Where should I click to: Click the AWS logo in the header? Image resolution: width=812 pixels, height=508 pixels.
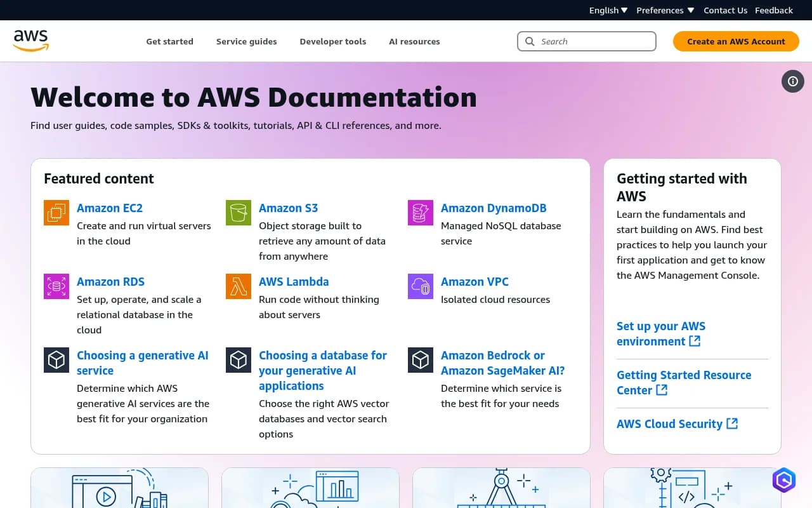point(30,40)
